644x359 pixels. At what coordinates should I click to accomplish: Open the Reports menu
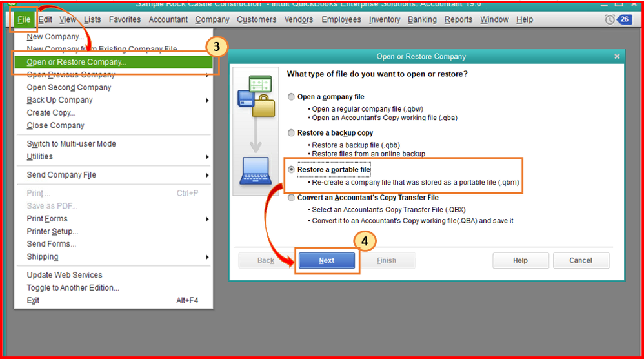click(x=458, y=20)
